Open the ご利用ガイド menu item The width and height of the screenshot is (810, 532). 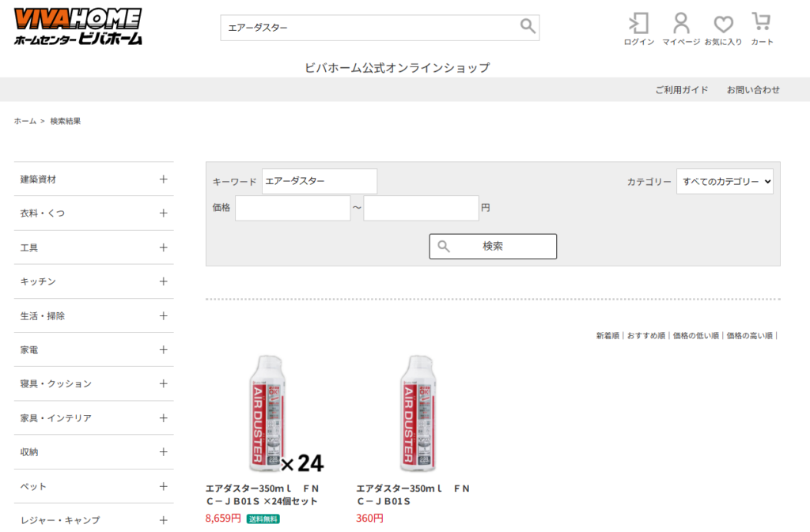(682, 90)
